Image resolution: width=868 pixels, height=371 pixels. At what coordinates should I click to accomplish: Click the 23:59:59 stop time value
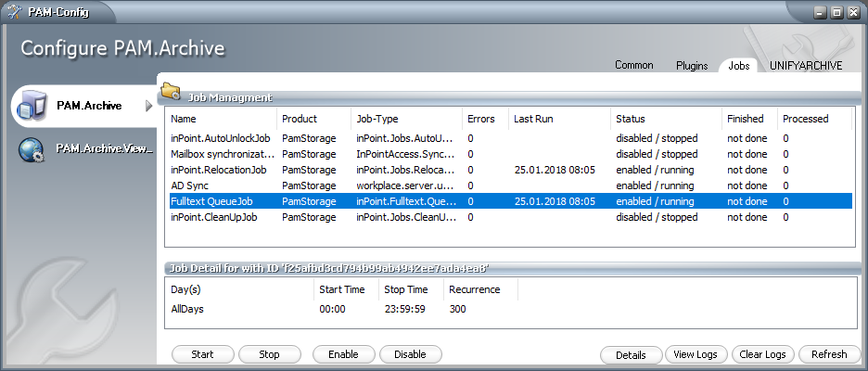click(405, 309)
